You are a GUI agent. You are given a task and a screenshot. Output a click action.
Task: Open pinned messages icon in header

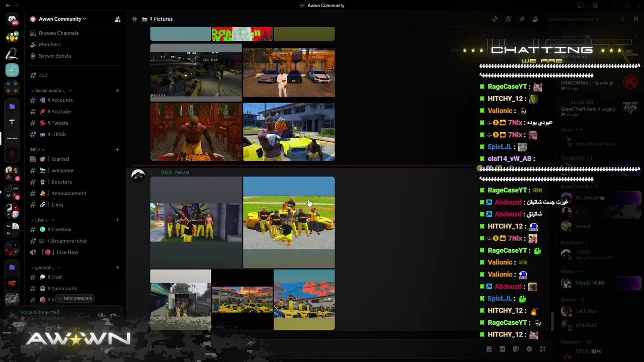522,19
